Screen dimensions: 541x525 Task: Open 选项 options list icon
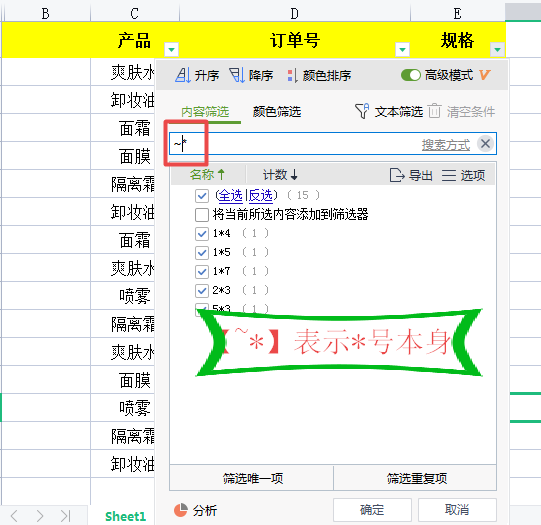[449, 175]
